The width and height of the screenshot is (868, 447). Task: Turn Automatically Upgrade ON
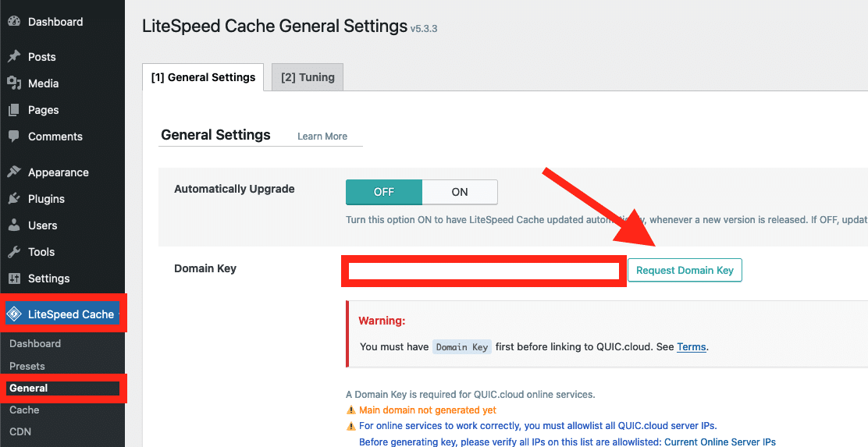460,192
